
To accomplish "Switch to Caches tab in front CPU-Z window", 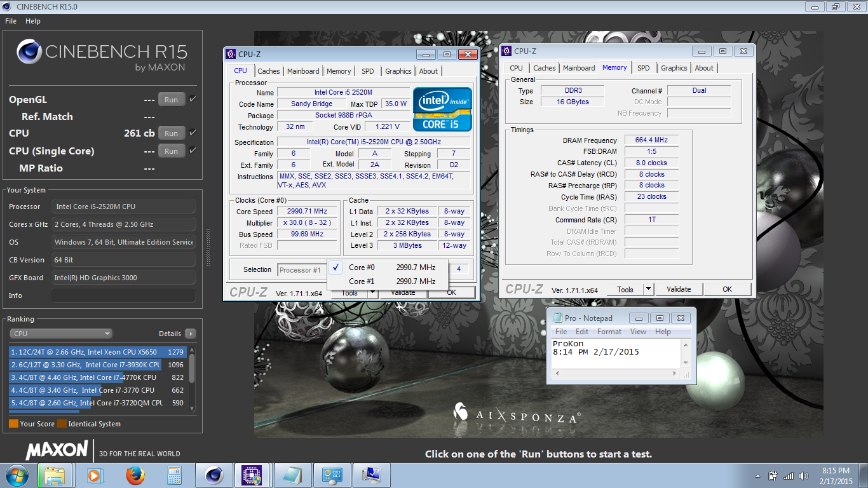I will [x=269, y=71].
